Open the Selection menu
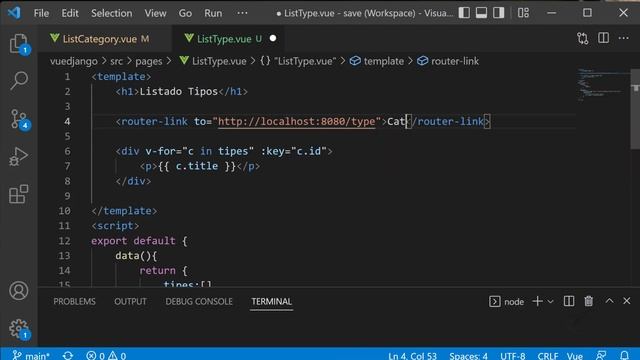The width and height of the screenshot is (640, 360). 111,13
